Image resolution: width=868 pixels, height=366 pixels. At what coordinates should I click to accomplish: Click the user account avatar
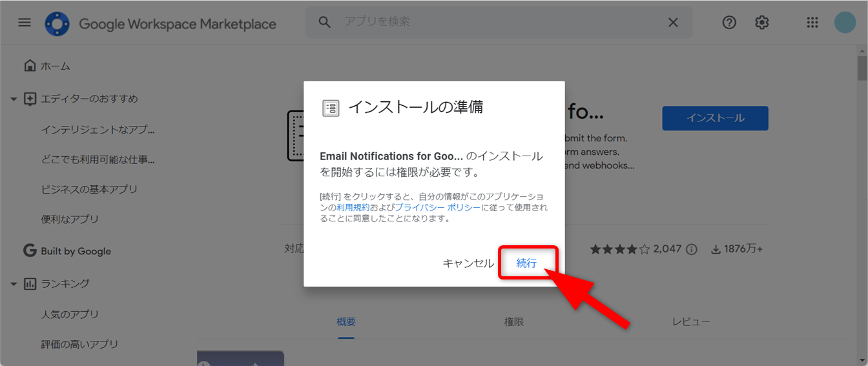pos(845,23)
